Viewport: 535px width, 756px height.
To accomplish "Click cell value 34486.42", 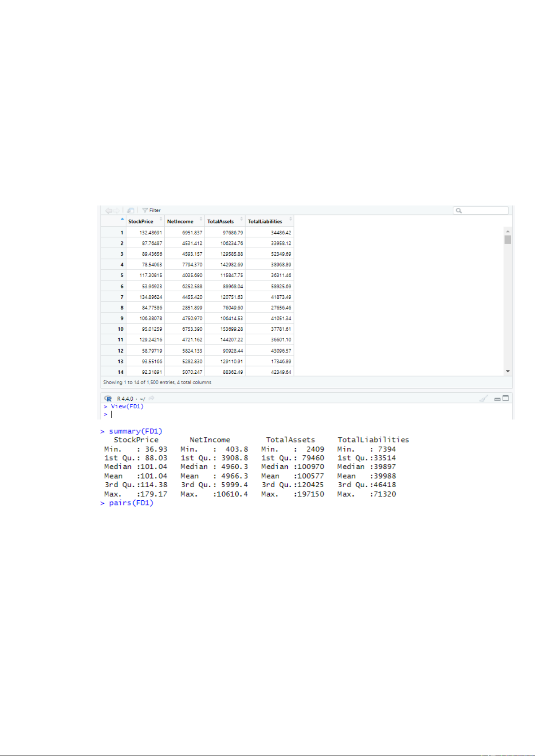I will click(x=281, y=233).
